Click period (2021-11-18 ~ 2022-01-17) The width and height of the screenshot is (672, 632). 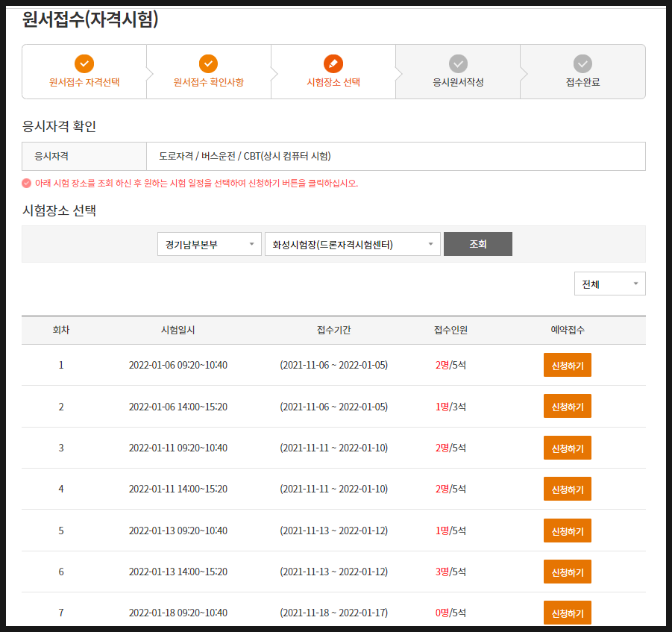pos(333,613)
